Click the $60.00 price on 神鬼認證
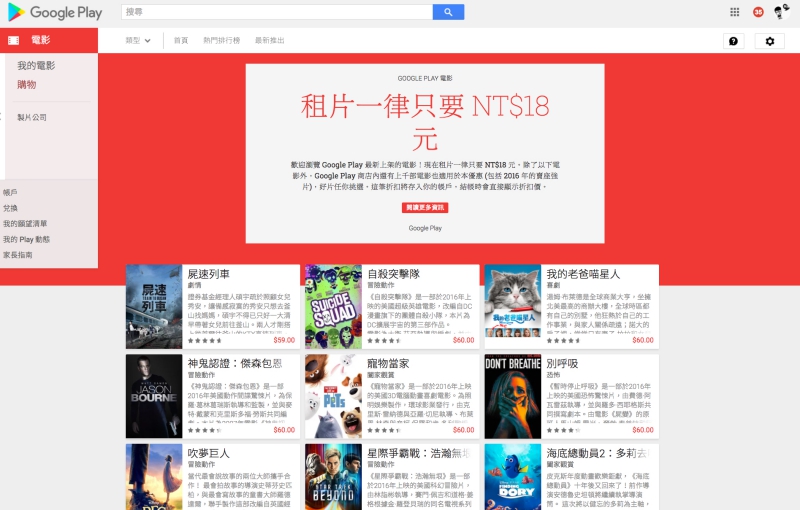 point(284,429)
